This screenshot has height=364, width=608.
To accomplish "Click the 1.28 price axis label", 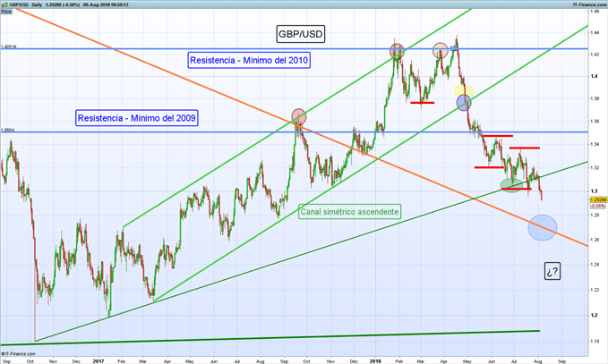I will [595, 216].
